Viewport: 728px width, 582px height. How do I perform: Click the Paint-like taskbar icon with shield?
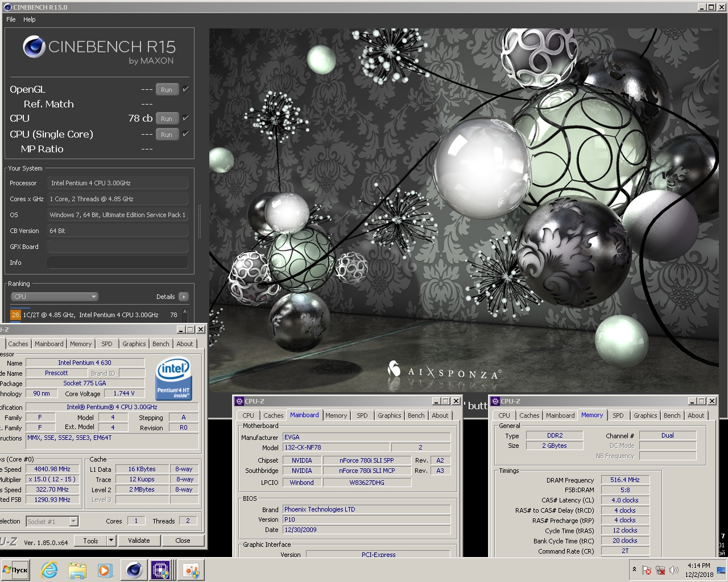[x=191, y=570]
